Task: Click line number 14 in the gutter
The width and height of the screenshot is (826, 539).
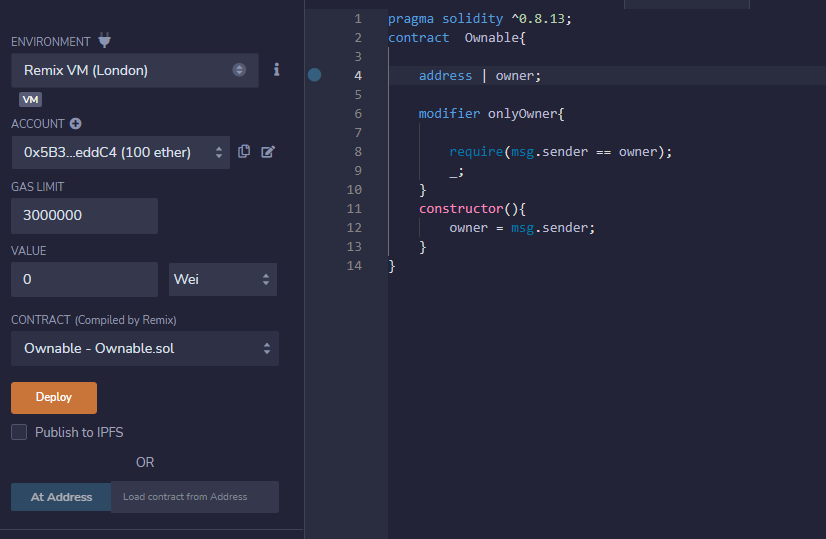Action: (x=355, y=266)
